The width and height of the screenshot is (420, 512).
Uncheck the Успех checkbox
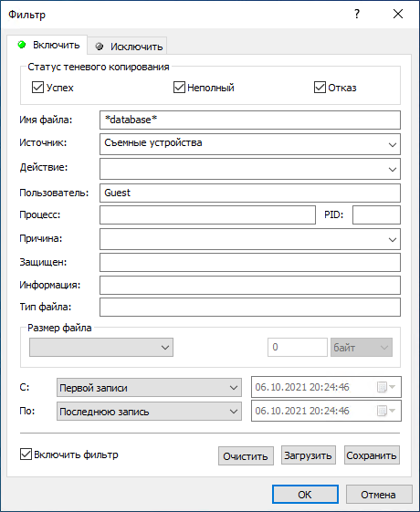click(x=37, y=88)
